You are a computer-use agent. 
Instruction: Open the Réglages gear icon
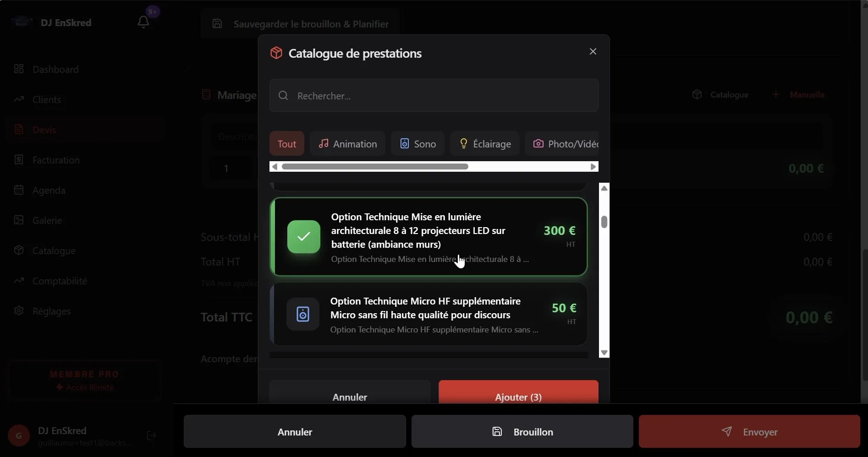(x=19, y=311)
